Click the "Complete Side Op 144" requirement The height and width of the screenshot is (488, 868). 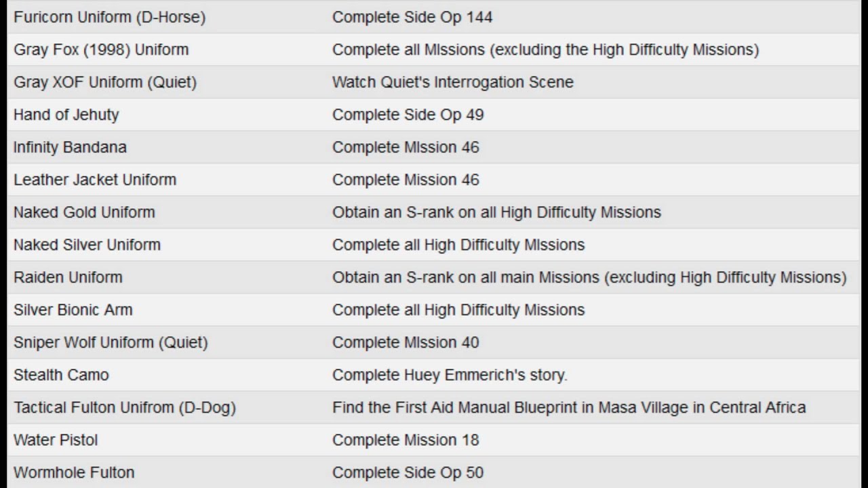coord(412,18)
